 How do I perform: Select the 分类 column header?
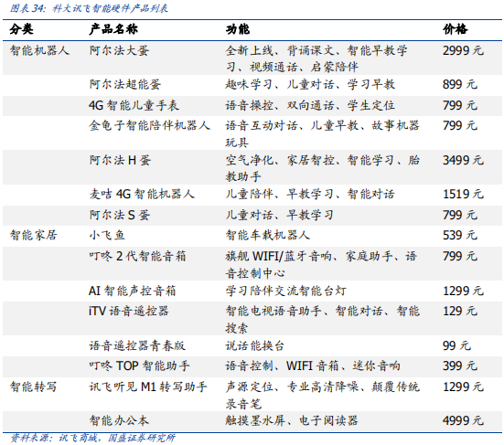[x=22, y=29]
